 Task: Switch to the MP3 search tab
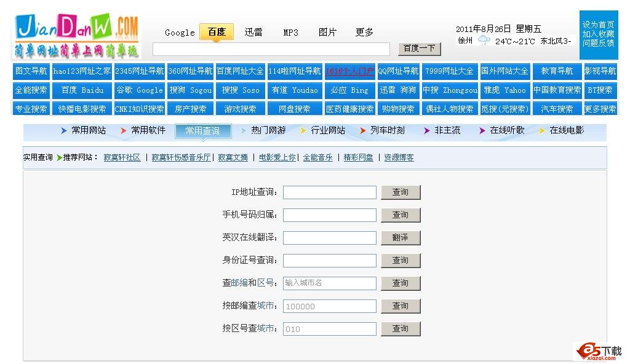point(290,33)
